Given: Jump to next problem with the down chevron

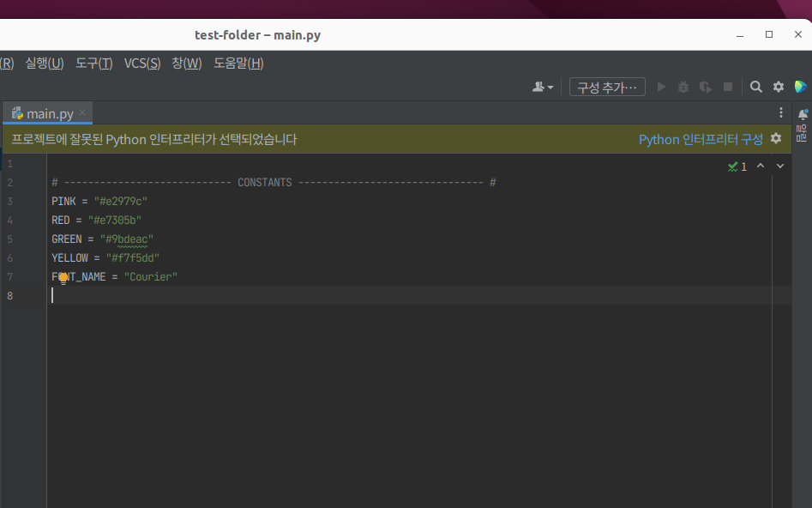Looking at the screenshot, I should [x=779, y=166].
